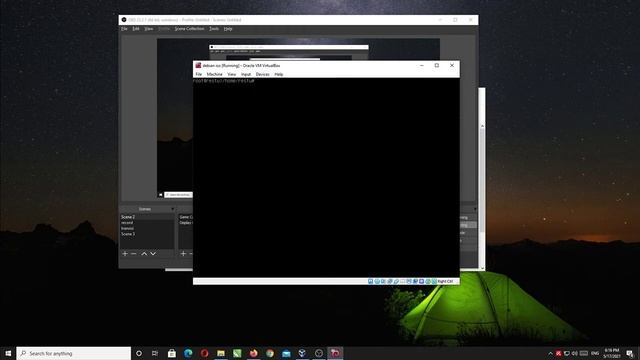Screen dimensions: 640x360
Task: Click the vertical scrollbar of the window behind VirtualBox
Action: pos(482,180)
